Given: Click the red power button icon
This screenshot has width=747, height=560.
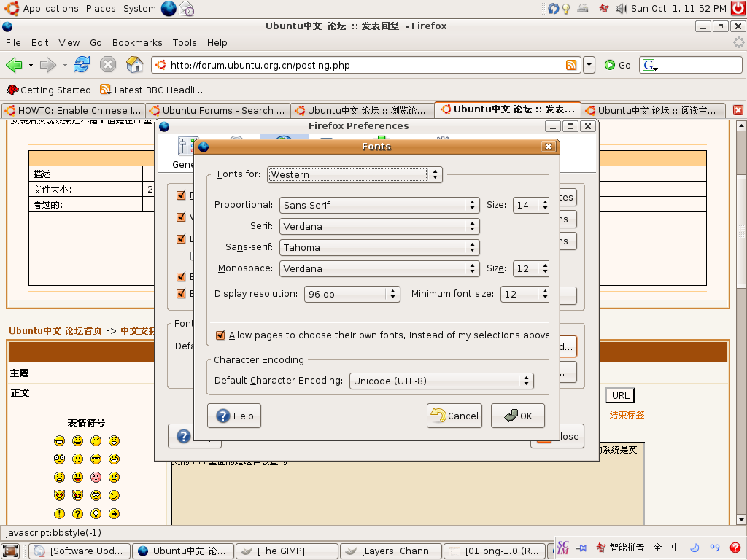Looking at the screenshot, I should 738,9.
